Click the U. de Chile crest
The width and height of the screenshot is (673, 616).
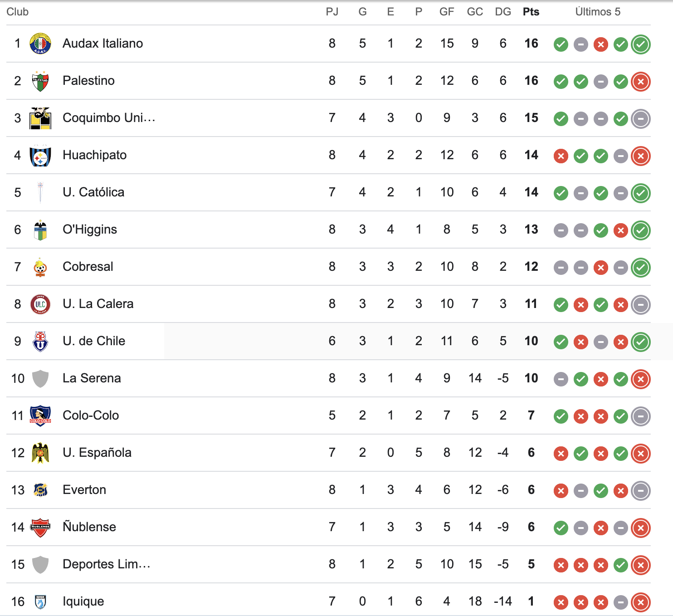[x=40, y=341]
